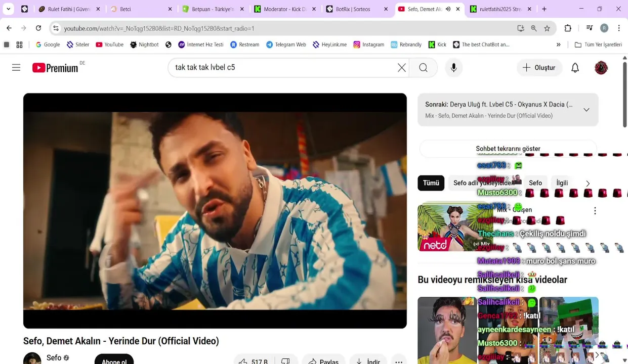Open the Tüm Yer İşaretleri folder
Screen dimensions: 628x364
[x=598, y=44]
